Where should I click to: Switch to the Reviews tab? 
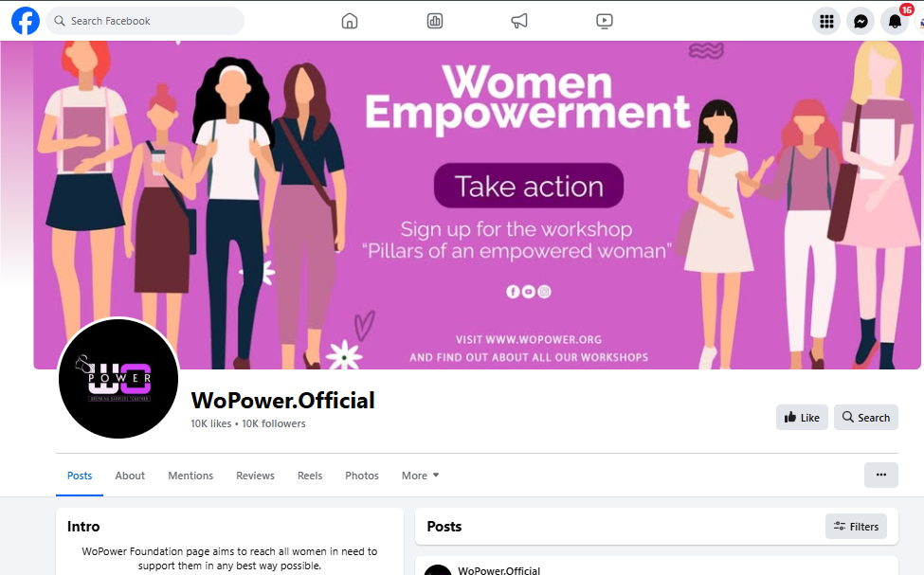pyautogui.click(x=255, y=476)
